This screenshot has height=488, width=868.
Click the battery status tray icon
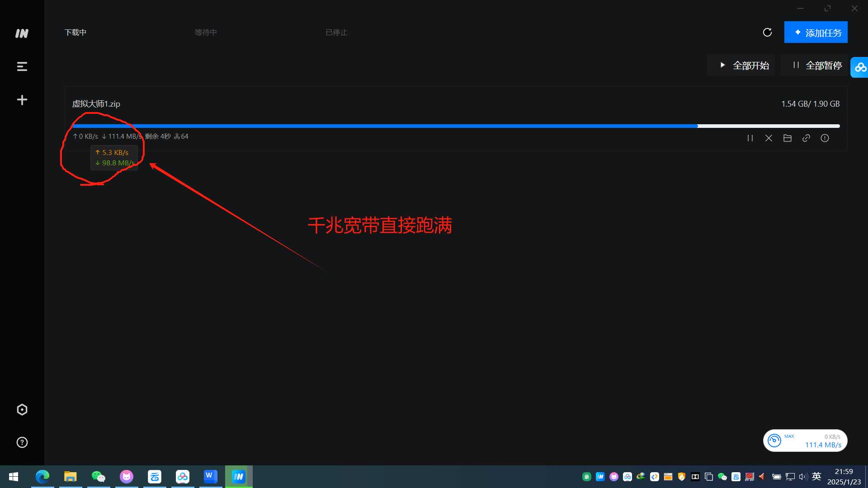coord(777,477)
